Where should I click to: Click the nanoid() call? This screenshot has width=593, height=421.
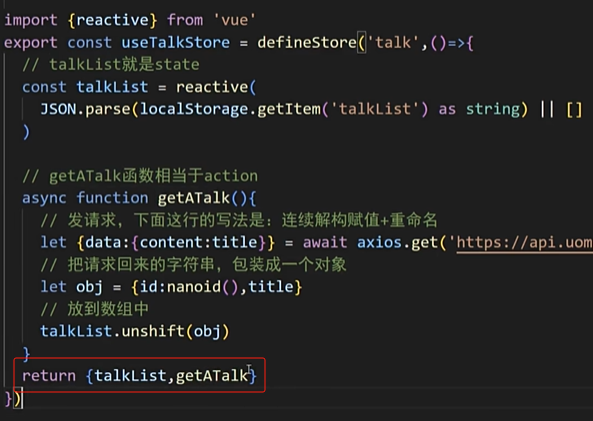(x=203, y=287)
